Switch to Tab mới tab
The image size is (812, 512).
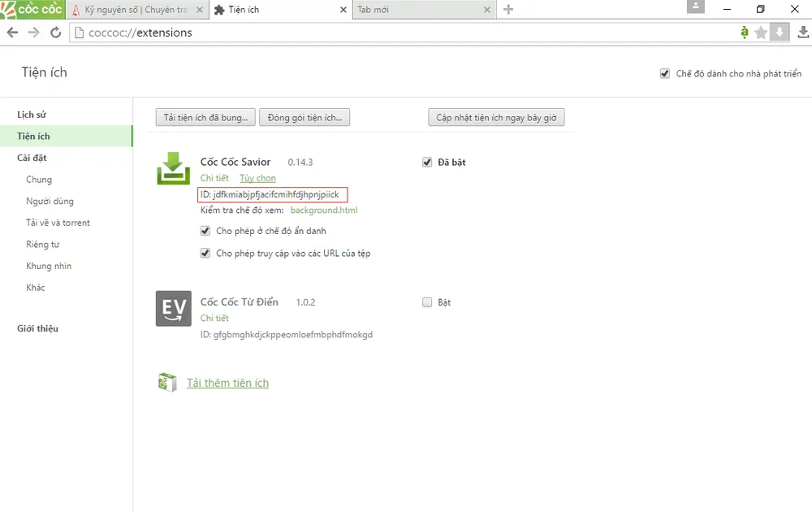pos(424,10)
